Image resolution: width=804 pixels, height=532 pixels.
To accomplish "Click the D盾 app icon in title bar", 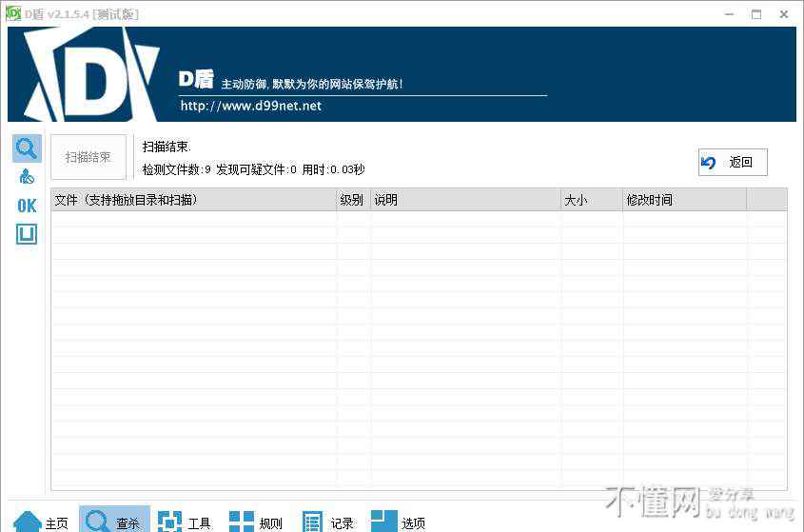I will pyautogui.click(x=12, y=14).
